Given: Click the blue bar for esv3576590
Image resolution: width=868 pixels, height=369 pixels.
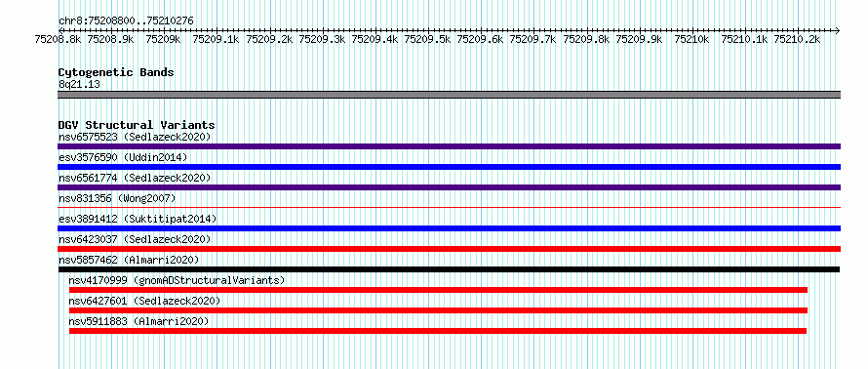Looking at the screenshot, I should pyautogui.click(x=449, y=167).
